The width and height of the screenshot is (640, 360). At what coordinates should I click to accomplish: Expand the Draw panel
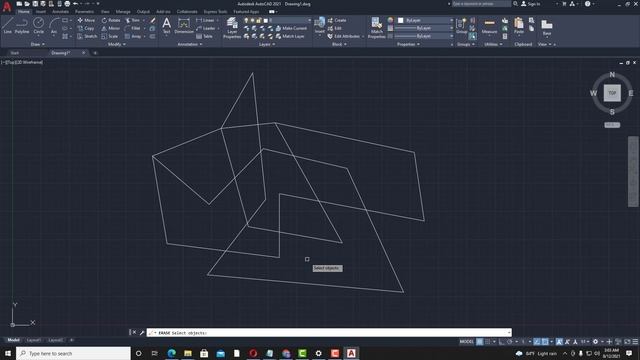(38, 44)
